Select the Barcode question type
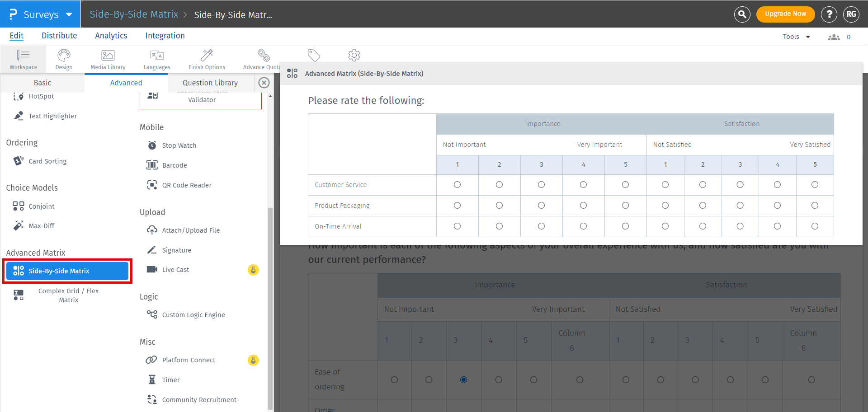 pyautogui.click(x=175, y=165)
